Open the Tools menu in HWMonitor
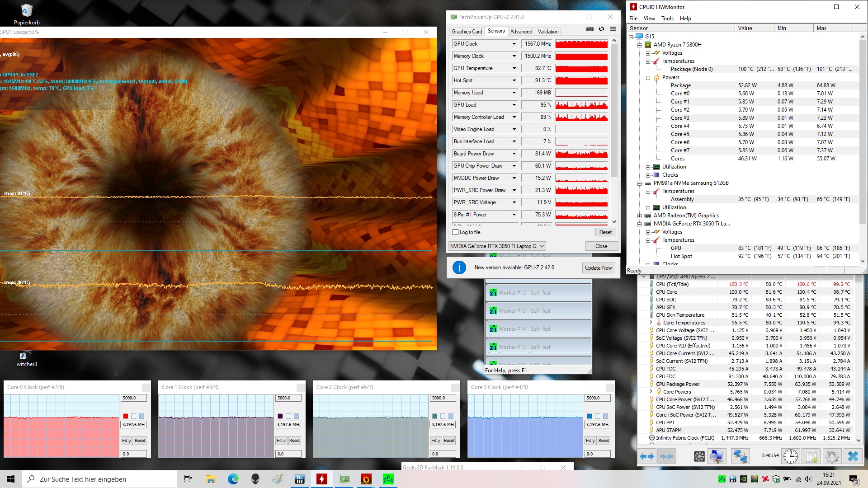 click(x=667, y=19)
